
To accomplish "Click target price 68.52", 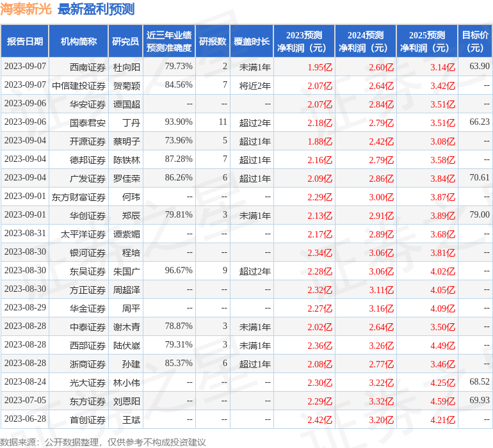I will [x=480, y=381].
